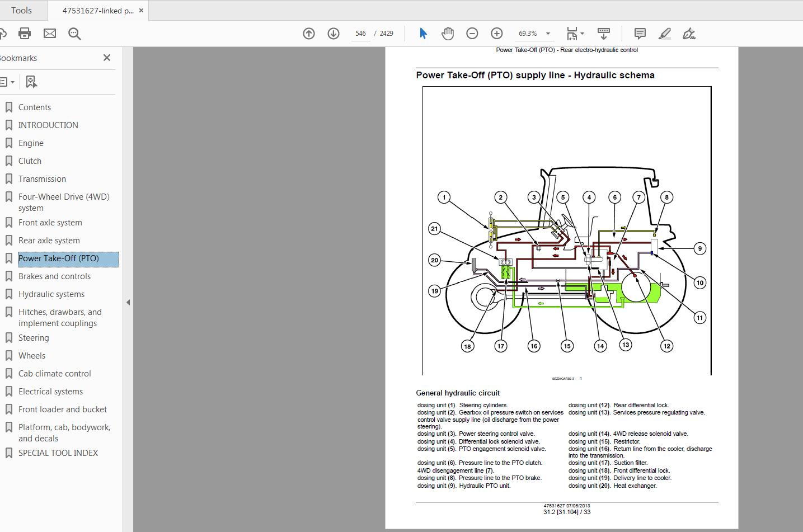Screen dimensions: 803x532
Task: Activate the selection arrow tool
Action: pyautogui.click(x=423, y=33)
